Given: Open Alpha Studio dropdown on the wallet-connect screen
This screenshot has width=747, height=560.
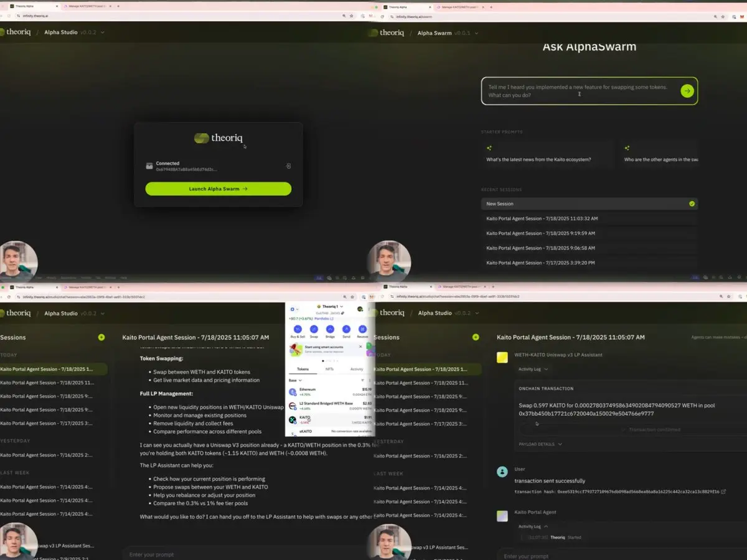Looking at the screenshot, I should click(73, 32).
